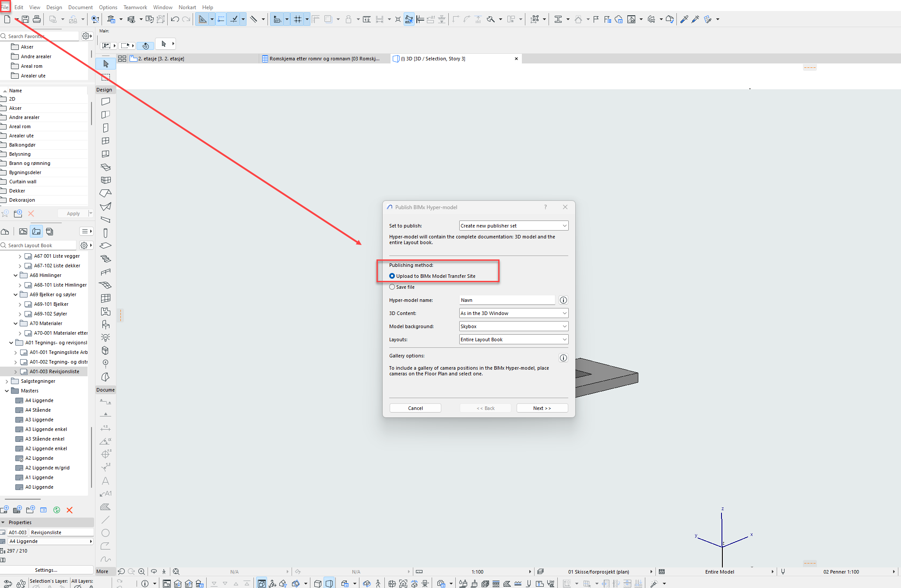The width and height of the screenshot is (901, 588).
Task: Switch to the 2. etasje tab
Action: [x=161, y=59]
